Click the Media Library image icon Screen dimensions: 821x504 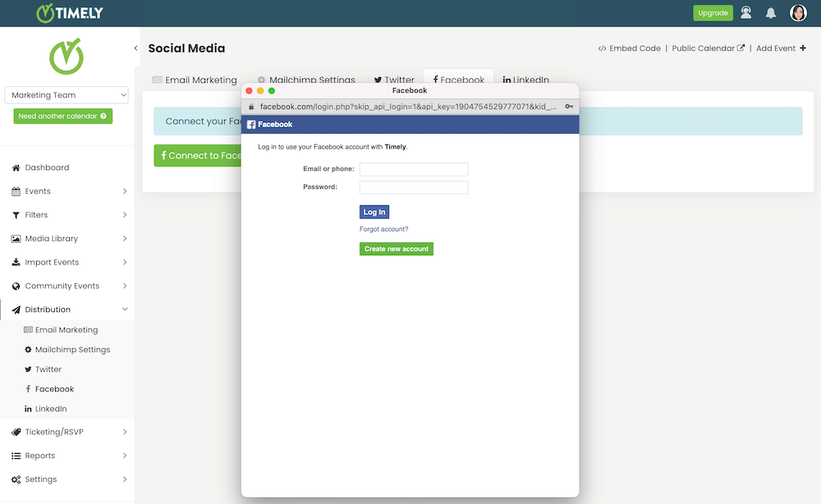pos(16,239)
